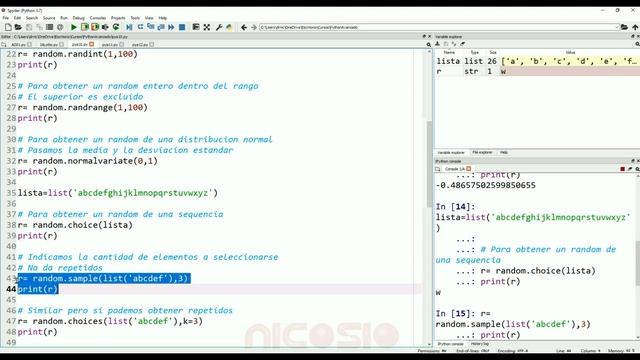The image size is (640, 360).
Task: Click the editor vertical scrollbar
Action: click(429, 163)
